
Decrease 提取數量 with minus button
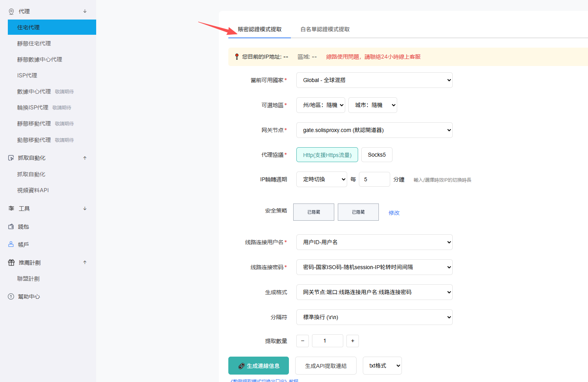point(303,341)
